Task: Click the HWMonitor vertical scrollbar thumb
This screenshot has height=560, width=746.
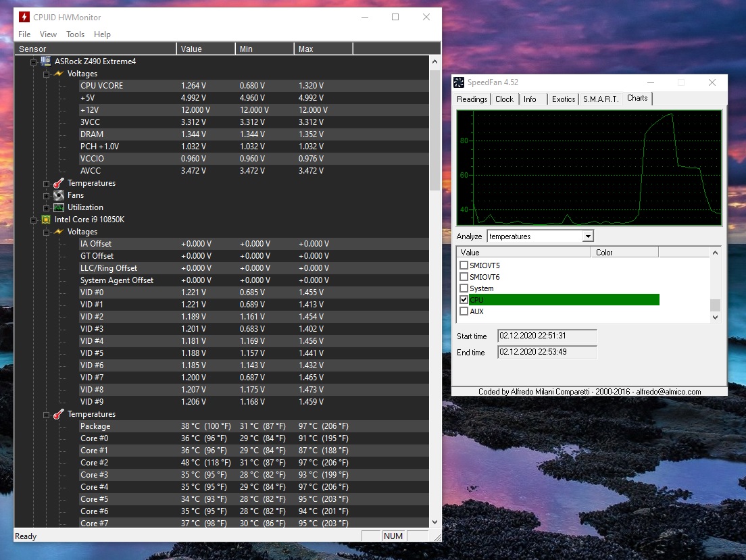Action: 435,130
